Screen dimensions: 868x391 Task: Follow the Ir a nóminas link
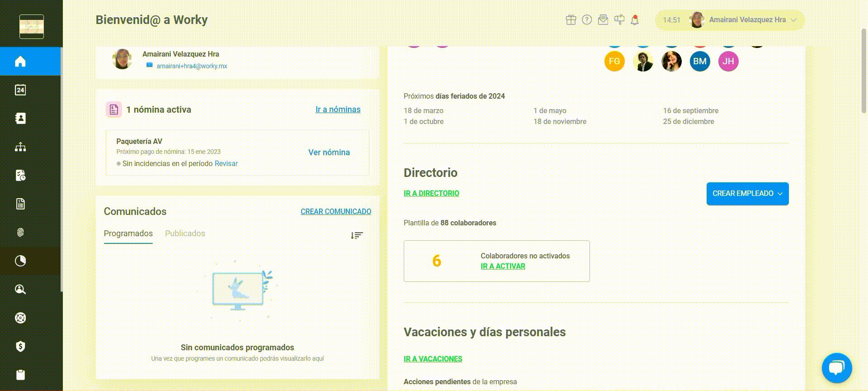coord(338,110)
